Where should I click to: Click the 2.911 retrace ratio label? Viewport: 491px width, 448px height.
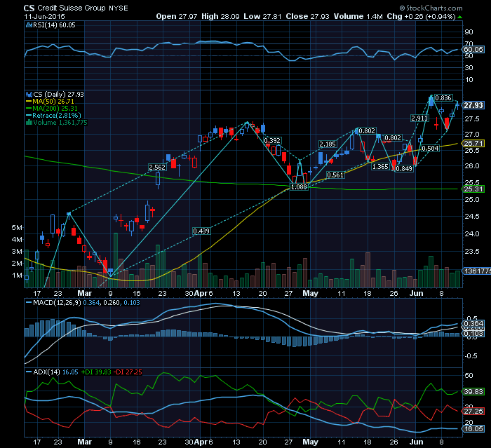pos(419,118)
